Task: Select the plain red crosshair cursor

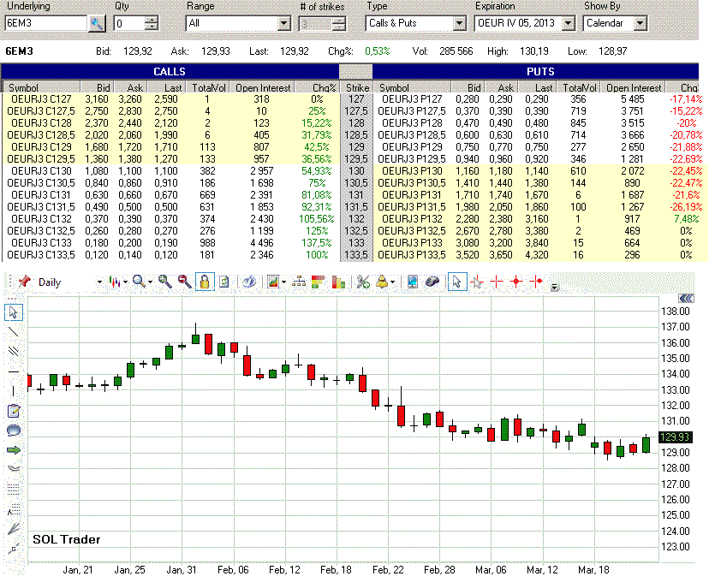Action: click(497, 282)
